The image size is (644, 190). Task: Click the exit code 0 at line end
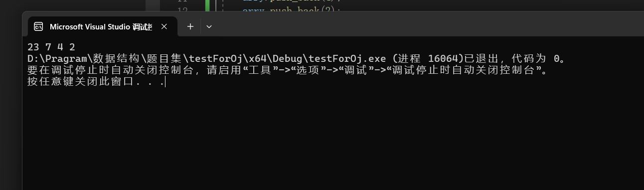coord(557,59)
